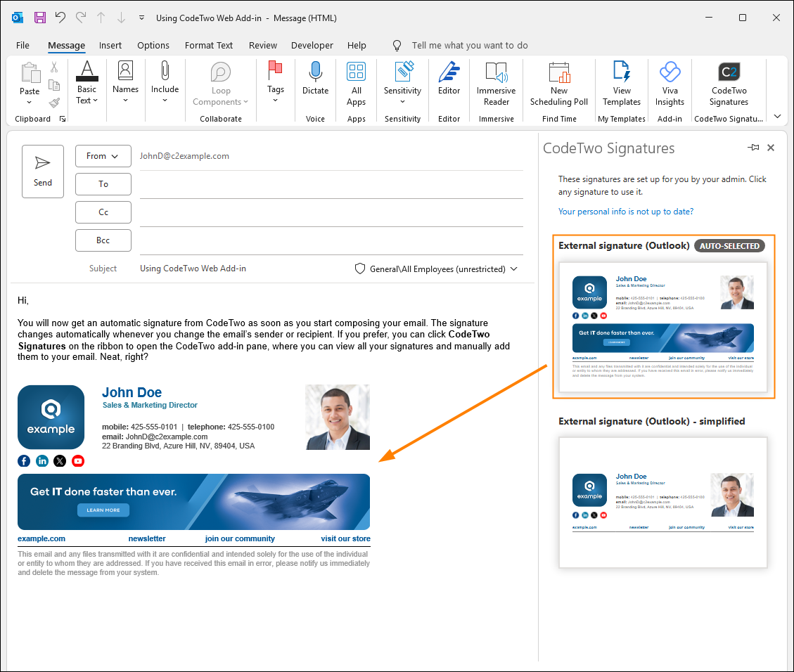Open the Include attachments dropdown
The image size is (794, 672).
coord(165,82)
